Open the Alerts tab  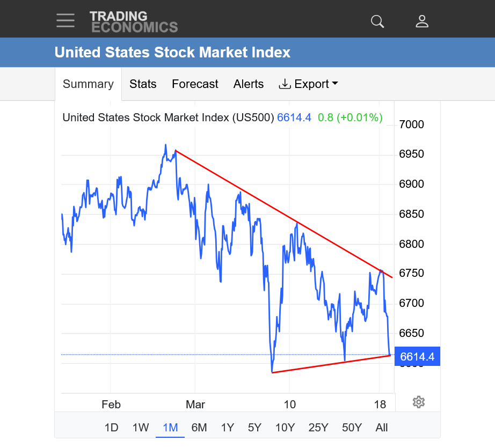tap(249, 84)
